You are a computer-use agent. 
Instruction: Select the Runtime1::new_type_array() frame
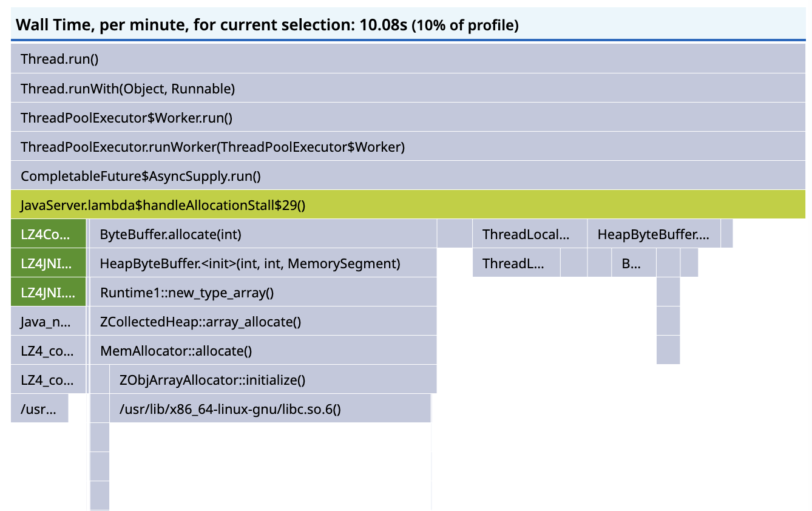tap(263, 292)
